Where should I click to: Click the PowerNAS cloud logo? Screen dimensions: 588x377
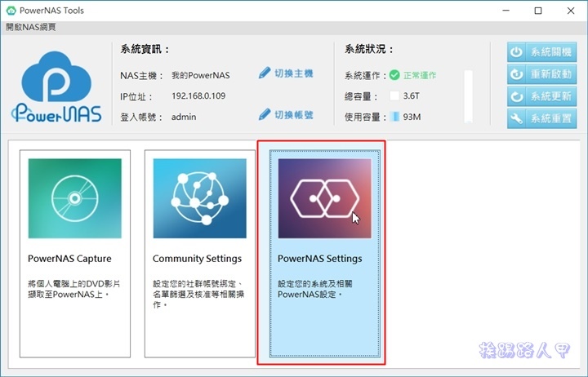[x=56, y=86]
